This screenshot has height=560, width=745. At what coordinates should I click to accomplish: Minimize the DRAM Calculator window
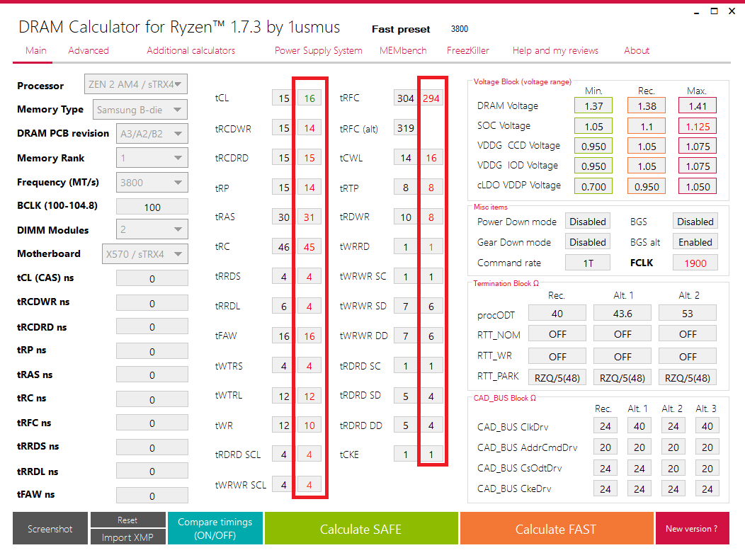697,12
